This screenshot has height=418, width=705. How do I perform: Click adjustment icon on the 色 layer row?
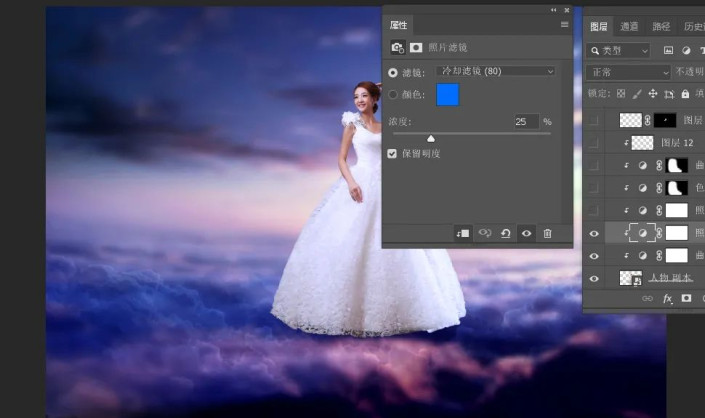pos(643,188)
